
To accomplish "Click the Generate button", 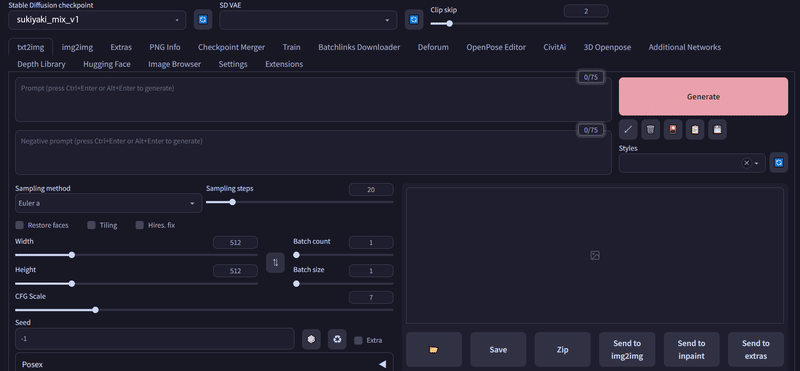I will [x=703, y=96].
